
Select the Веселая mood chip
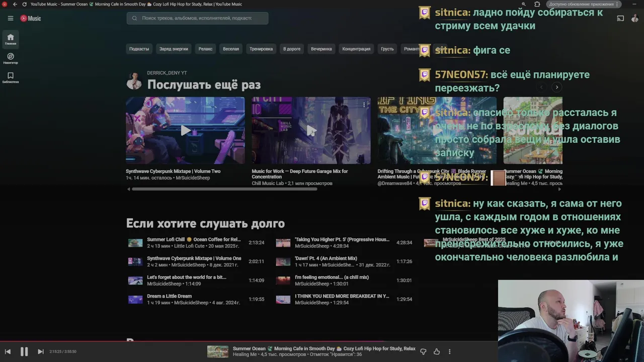(231, 49)
